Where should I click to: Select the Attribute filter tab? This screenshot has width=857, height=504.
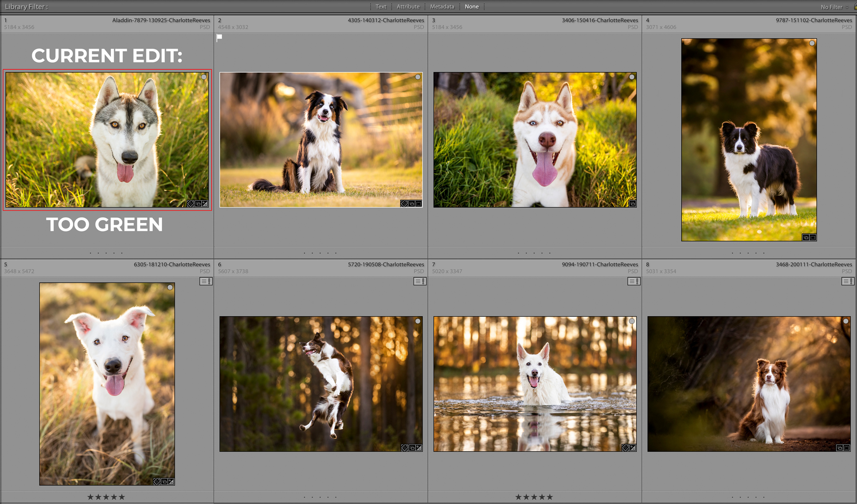tap(408, 7)
